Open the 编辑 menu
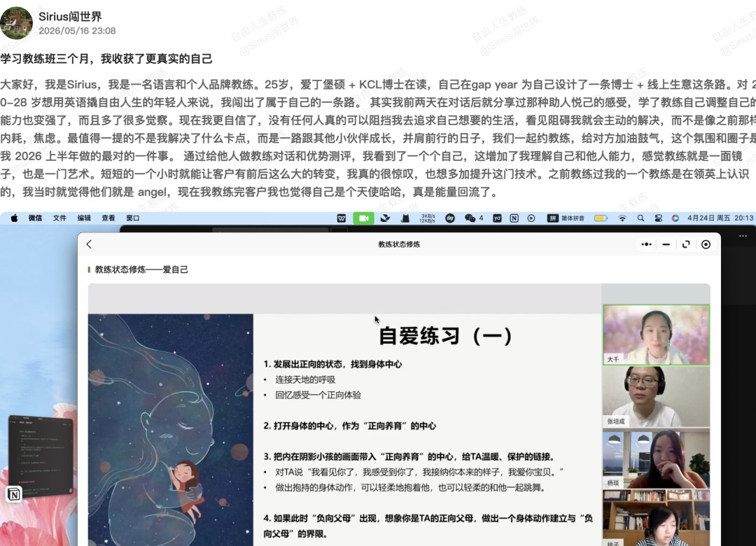 (x=85, y=218)
